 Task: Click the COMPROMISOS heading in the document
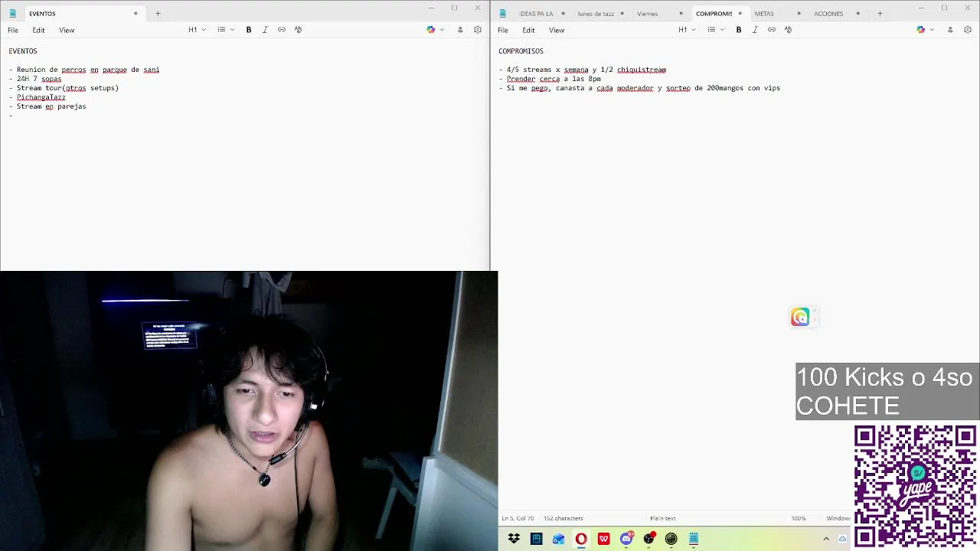tap(521, 51)
